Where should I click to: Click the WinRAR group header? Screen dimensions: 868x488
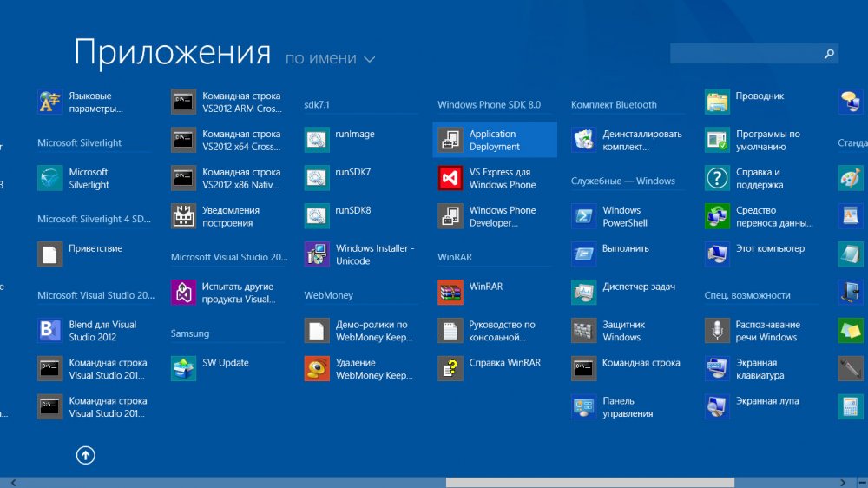click(x=455, y=257)
